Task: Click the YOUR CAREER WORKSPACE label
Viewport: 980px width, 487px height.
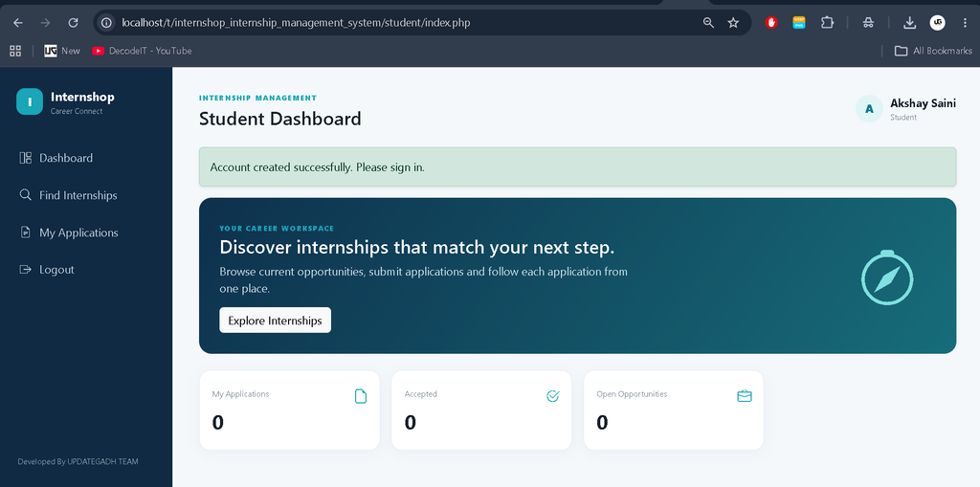Action: 277,228
